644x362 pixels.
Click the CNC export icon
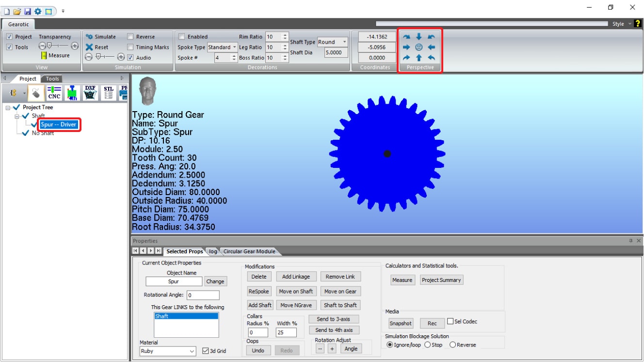point(54,92)
